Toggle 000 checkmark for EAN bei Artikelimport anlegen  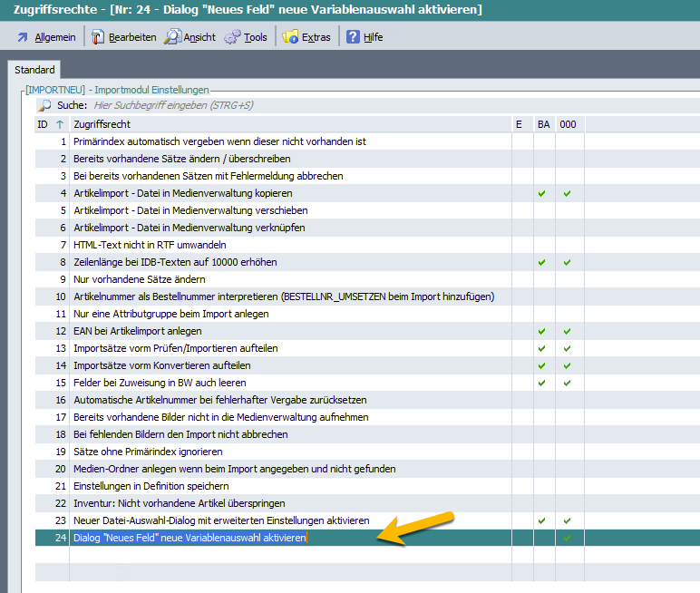point(567,331)
